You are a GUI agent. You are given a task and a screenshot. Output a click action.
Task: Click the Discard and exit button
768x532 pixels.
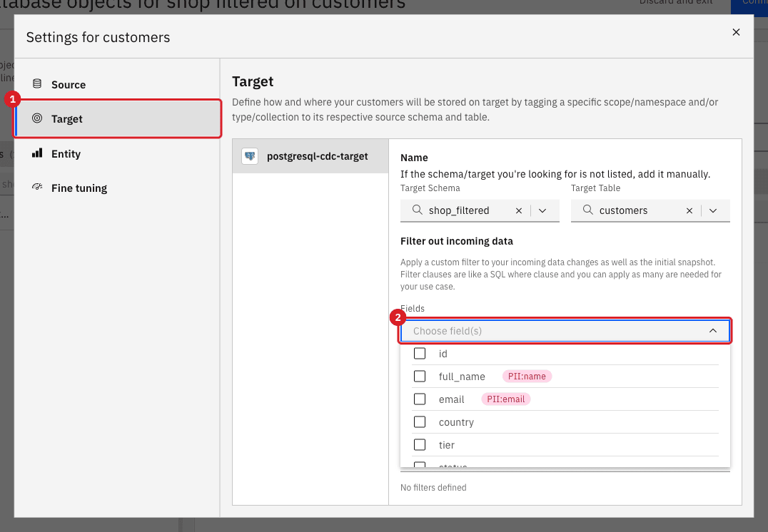pos(676,2)
